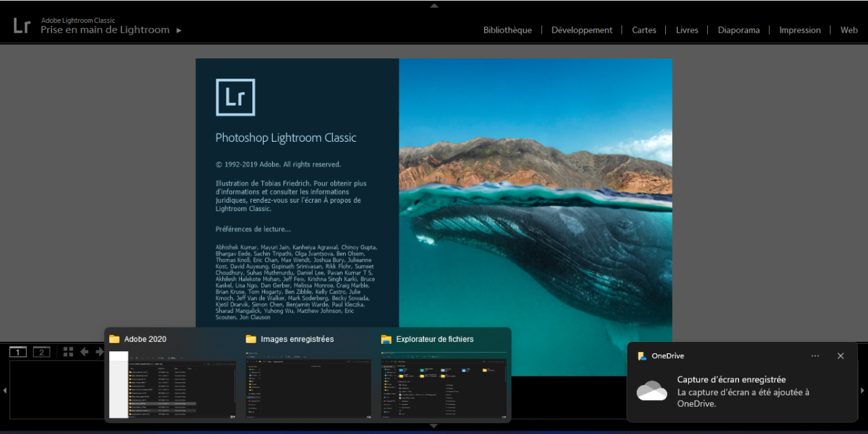This screenshot has width=868, height=434.
Task: Switch to the Développement module
Action: 582,30
